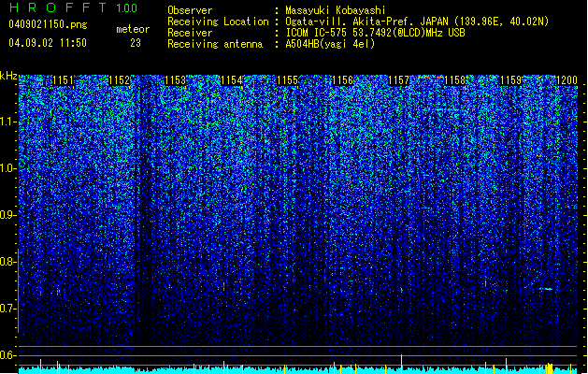This screenshot has height=374, width=588.
Task: Click the long horizontal echo after 1159
Action: [546, 289]
